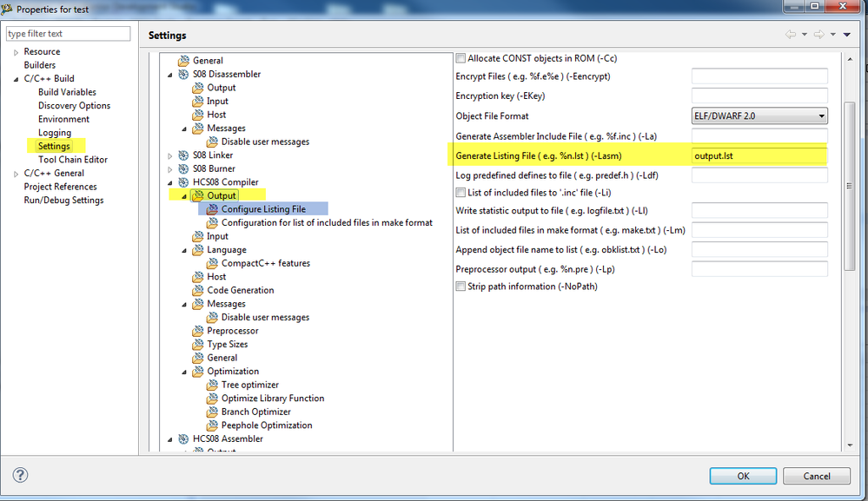Click the help question mark icon
Screen dimensions: 868x501
pyautogui.click(x=21, y=475)
